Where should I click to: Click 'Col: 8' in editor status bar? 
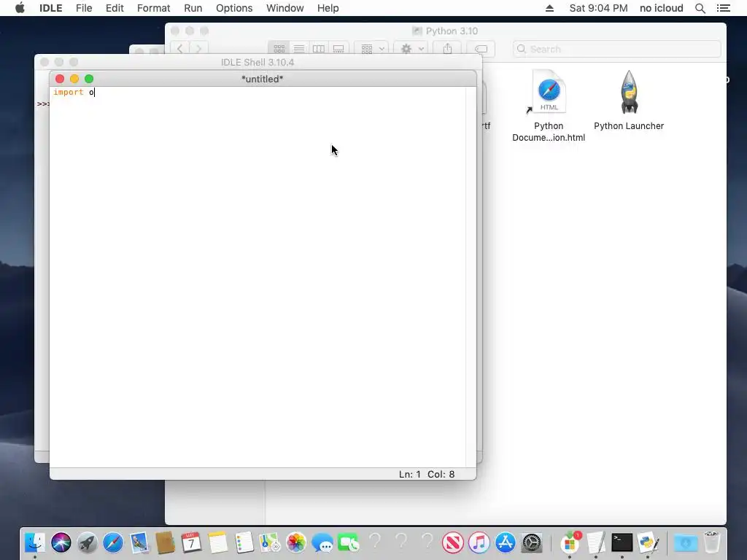441,474
